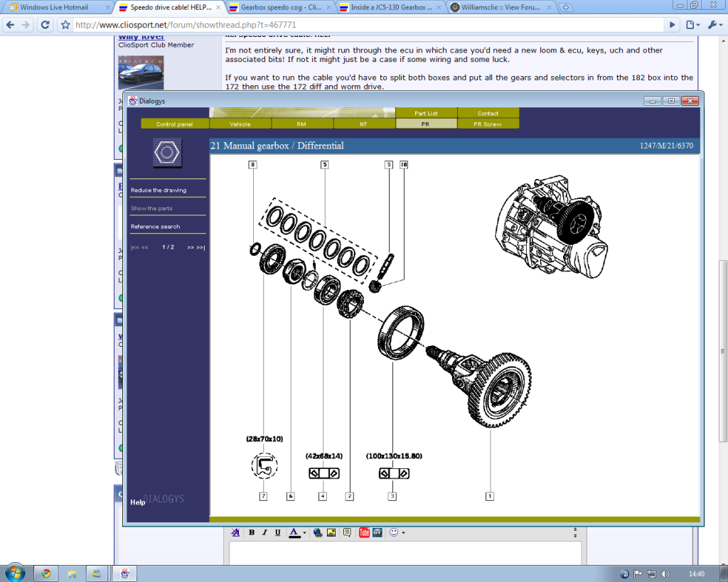Click the Reference search link
Viewport: 728px width, 582px height.
[x=156, y=227]
